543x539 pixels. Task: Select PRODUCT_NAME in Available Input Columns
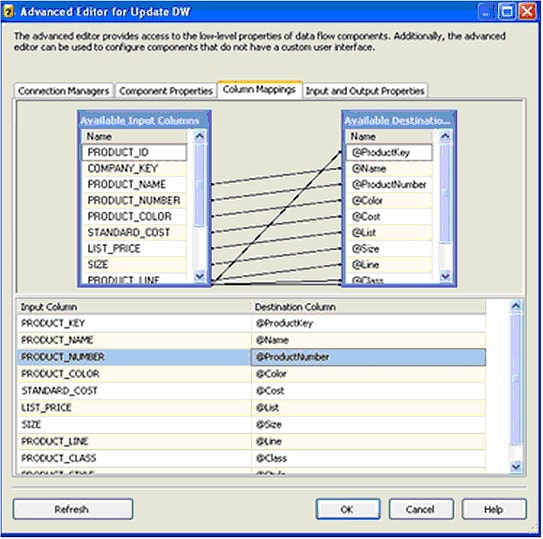pyautogui.click(x=134, y=184)
